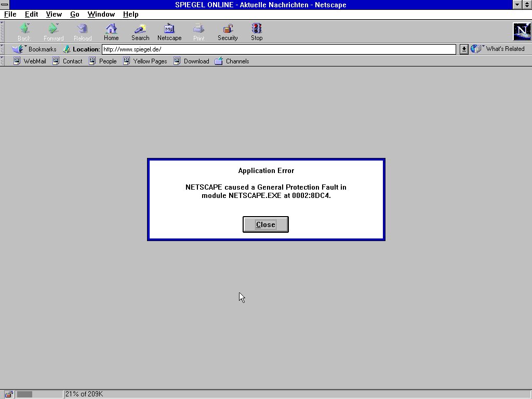This screenshot has height=399, width=532.
Task: Click the Netscape toolbar icon
Action: point(169,31)
